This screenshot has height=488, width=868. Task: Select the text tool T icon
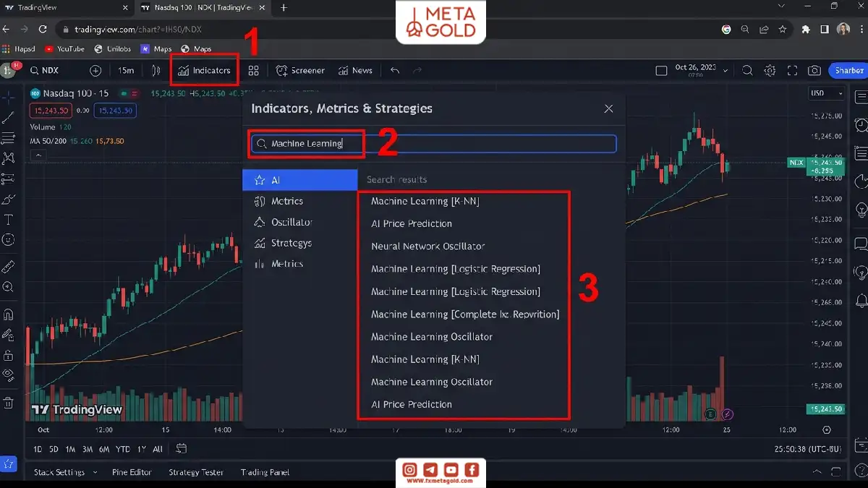click(x=9, y=219)
